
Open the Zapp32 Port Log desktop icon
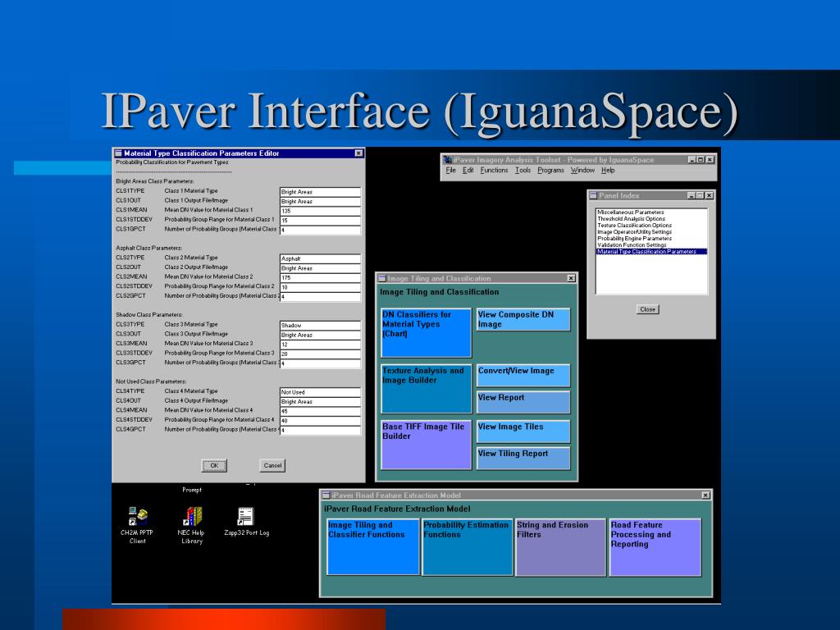(x=246, y=517)
